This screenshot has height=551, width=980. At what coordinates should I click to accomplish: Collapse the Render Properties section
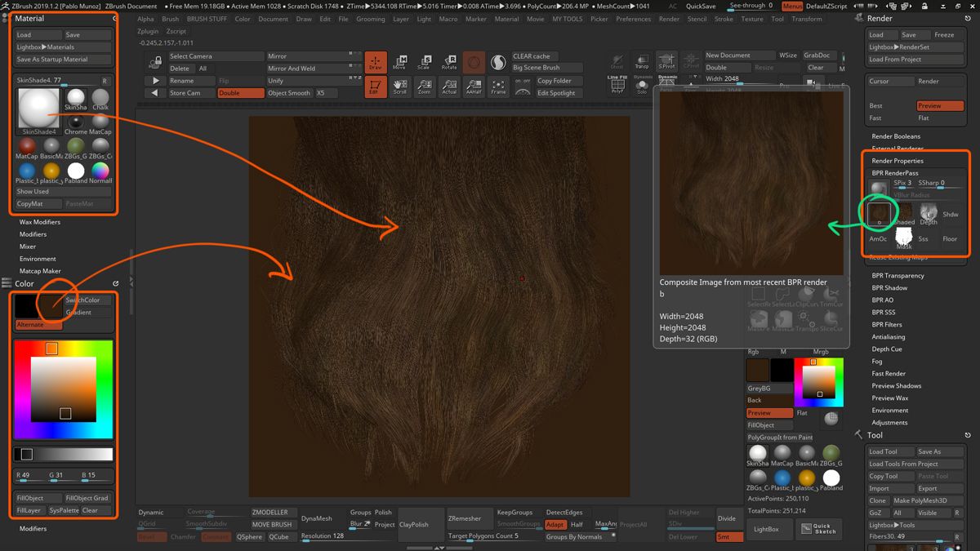pos(898,161)
